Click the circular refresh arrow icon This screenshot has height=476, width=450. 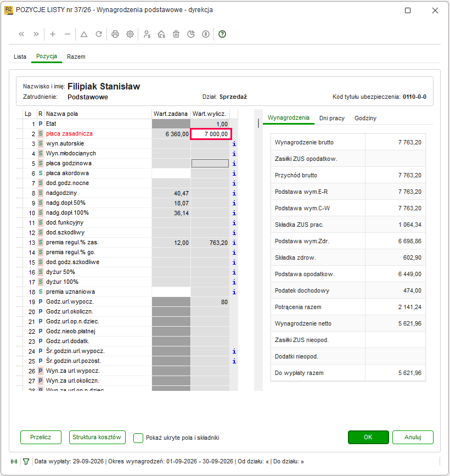click(99, 34)
